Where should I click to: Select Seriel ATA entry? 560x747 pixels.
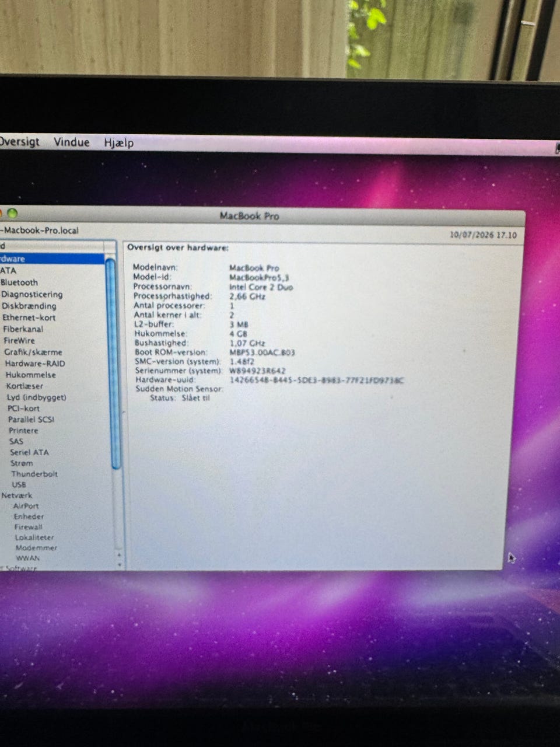coord(29,452)
